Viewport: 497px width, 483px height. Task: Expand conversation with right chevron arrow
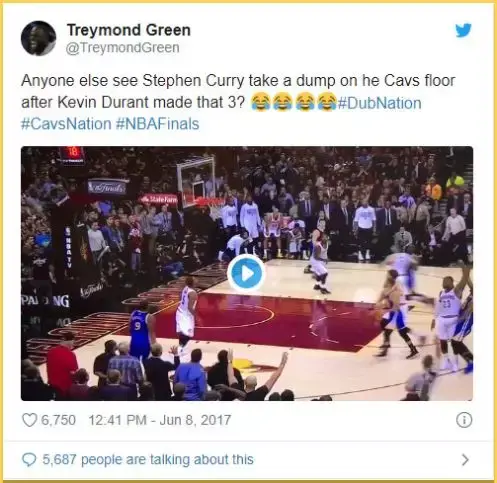click(465, 460)
